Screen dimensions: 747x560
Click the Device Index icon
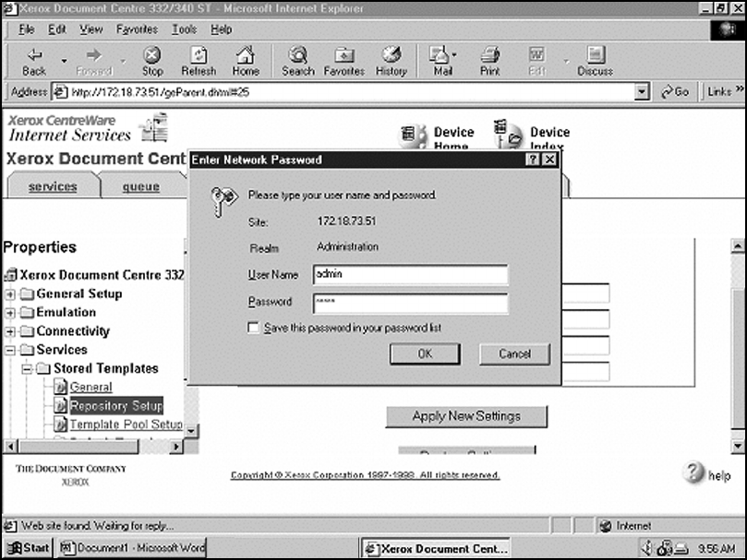click(x=508, y=135)
